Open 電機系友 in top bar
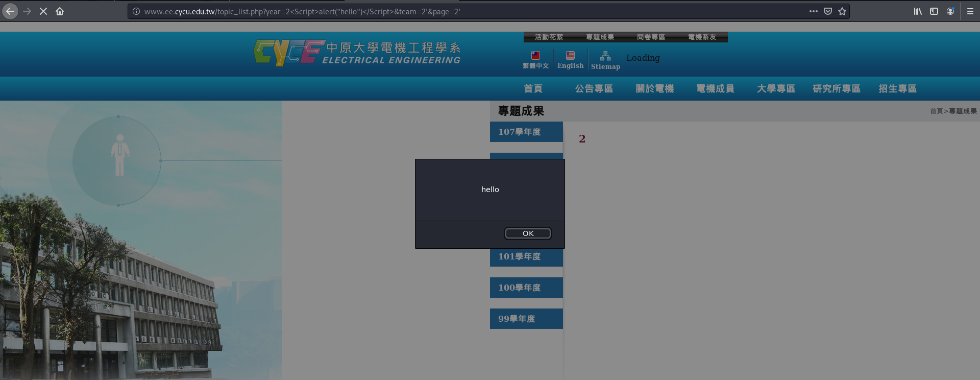980x380 pixels. (702, 37)
